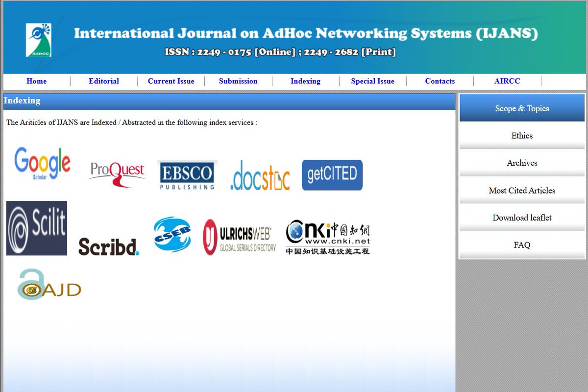Open the docstoc index logo

pos(260,175)
